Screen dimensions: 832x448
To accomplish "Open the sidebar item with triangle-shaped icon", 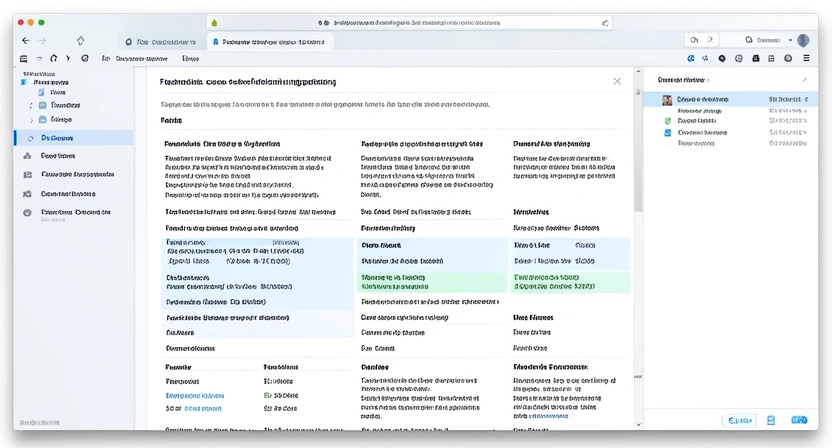I will [49, 156].
